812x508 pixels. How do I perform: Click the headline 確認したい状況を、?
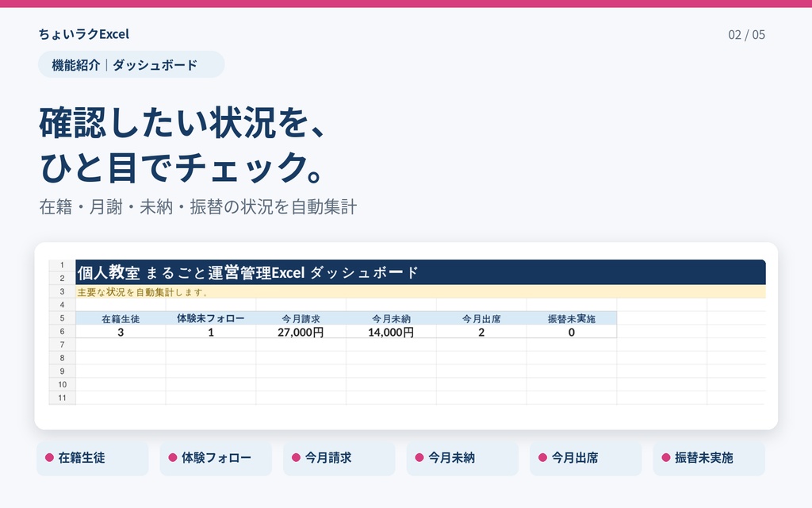tap(183, 123)
